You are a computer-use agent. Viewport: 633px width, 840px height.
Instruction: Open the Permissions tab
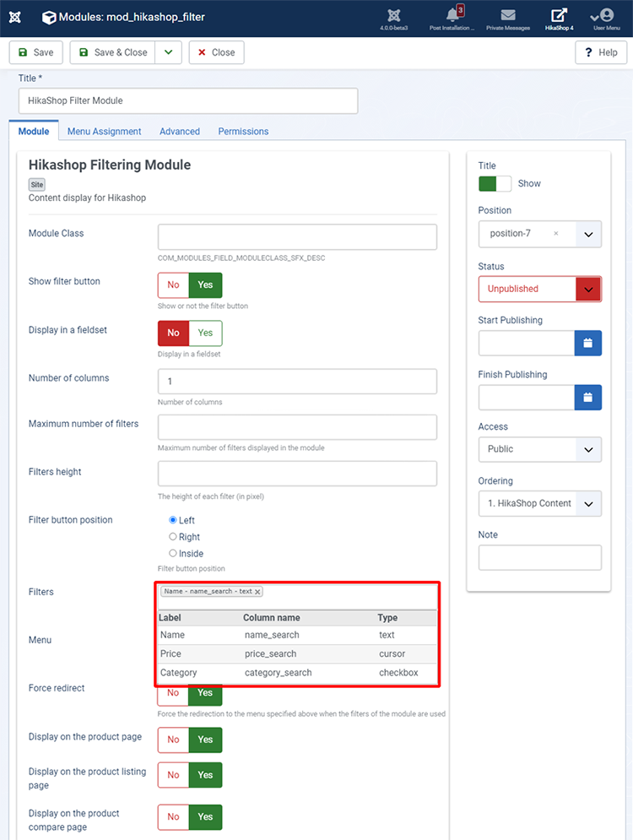click(243, 131)
